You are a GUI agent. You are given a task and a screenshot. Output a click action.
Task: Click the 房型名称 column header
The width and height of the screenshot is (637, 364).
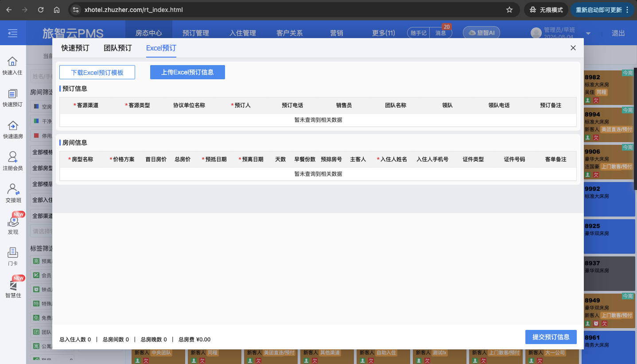coord(81,159)
